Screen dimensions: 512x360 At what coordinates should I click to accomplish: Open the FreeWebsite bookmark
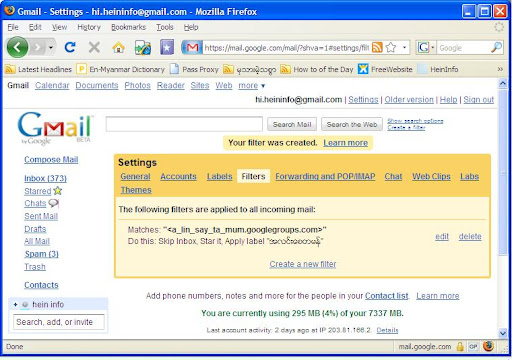pyautogui.click(x=385, y=69)
